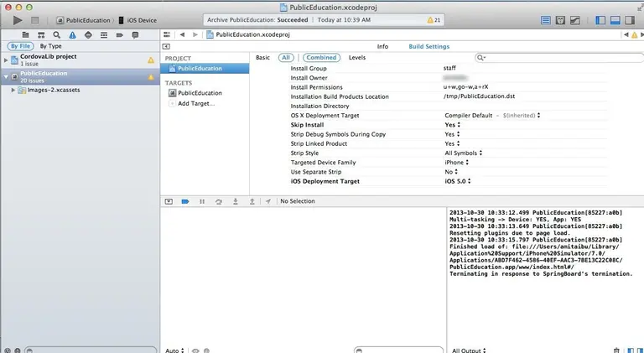Stop the running task with the square button
This screenshot has height=353, width=644.
[35, 20]
